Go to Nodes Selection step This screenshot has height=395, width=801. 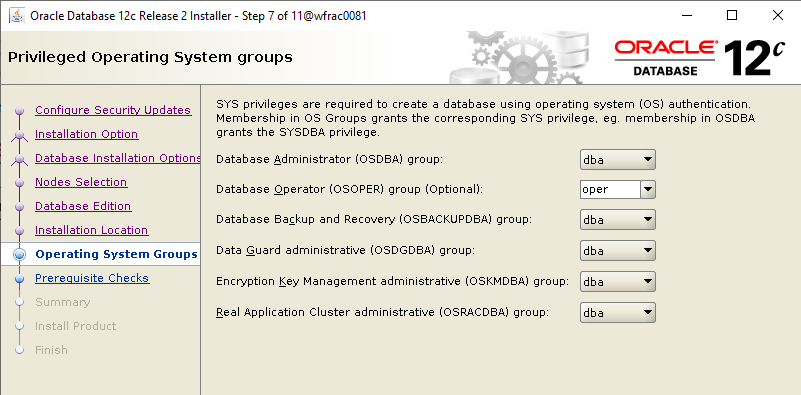pos(81,182)
